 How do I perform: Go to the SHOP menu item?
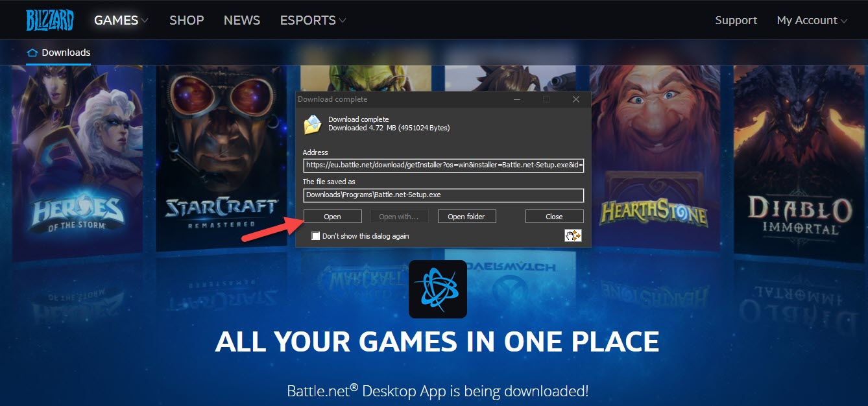click(186, 20)
